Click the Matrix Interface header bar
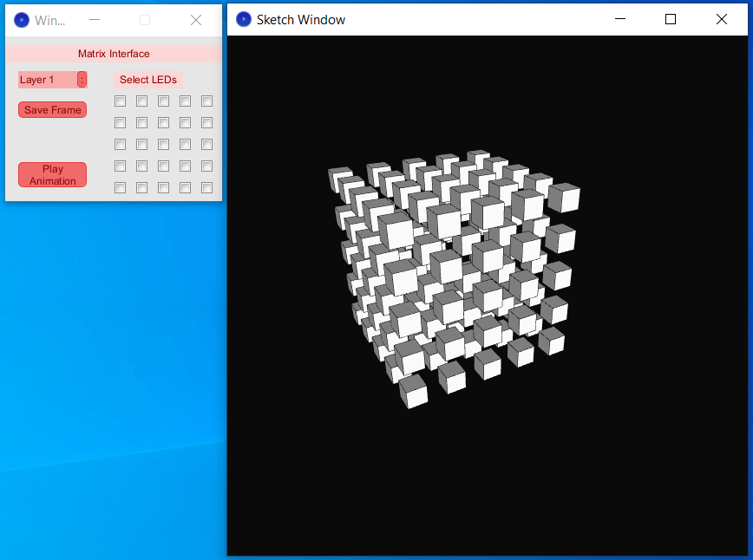 [113, 53]
